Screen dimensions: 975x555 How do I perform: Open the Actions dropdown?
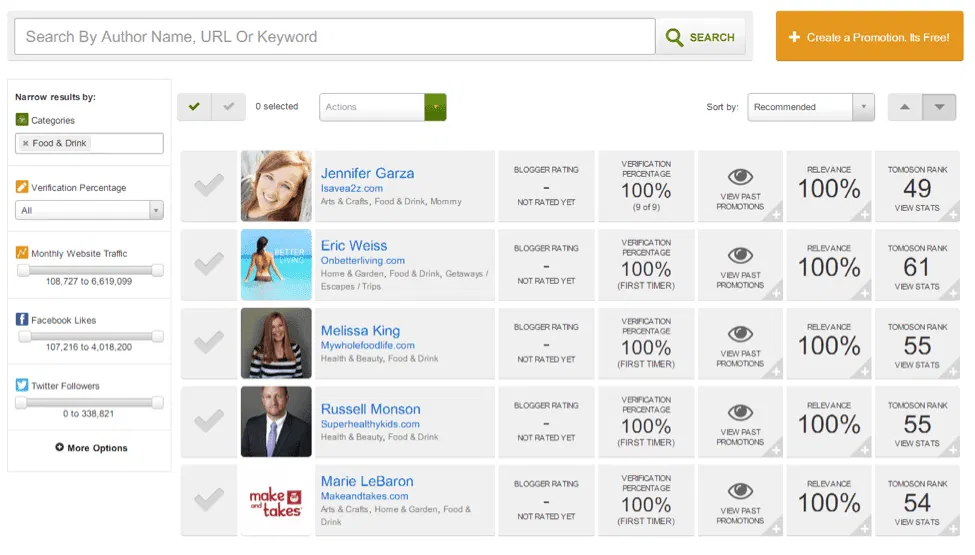382,107
